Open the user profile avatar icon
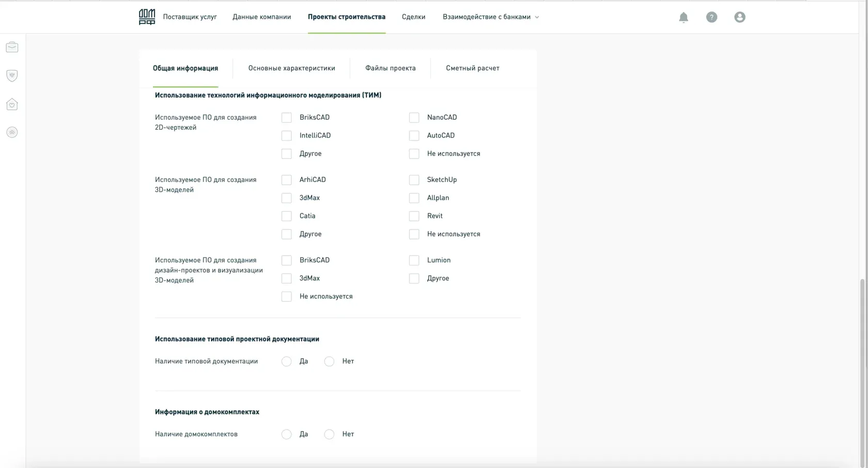 pos(740,17)
